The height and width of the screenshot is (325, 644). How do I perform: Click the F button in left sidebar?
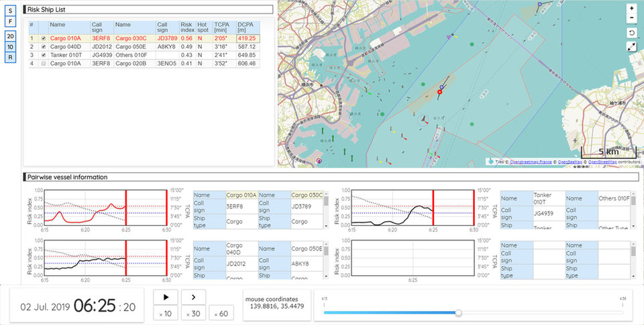[x=11, y=21]
